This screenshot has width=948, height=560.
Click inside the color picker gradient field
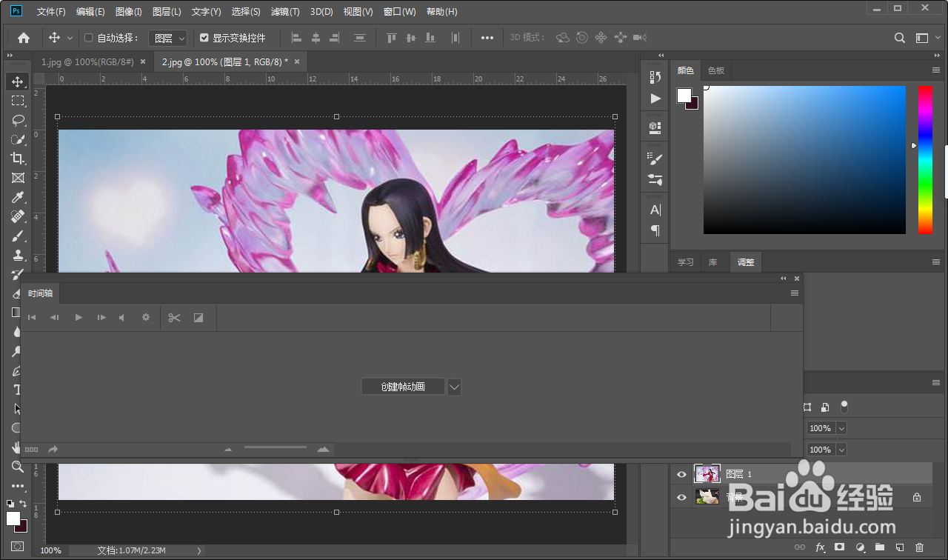coord(804,160)
